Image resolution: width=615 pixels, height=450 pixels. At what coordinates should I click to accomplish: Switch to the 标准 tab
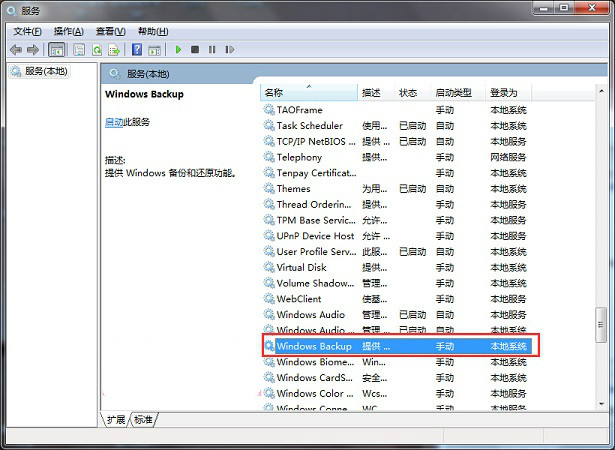coord(144,420)
